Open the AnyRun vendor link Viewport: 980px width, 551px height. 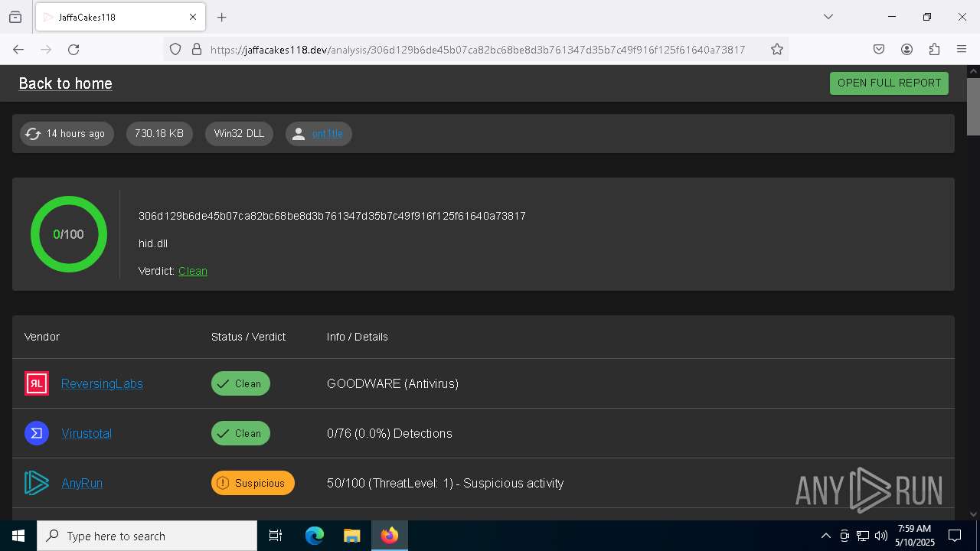point(82,483)
